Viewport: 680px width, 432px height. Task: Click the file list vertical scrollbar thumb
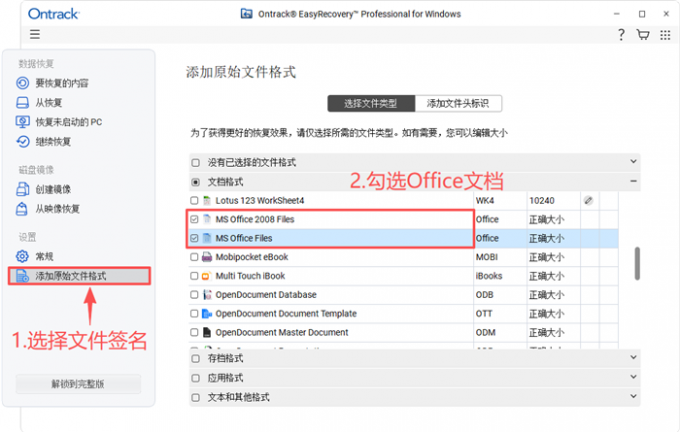click(x=637, y=263)
